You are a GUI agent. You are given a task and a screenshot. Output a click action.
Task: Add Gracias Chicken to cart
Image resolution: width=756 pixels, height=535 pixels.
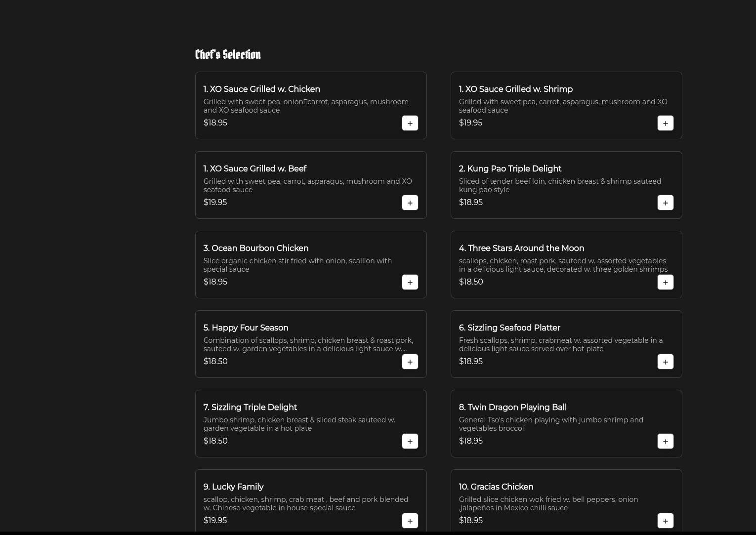[666, 521]
